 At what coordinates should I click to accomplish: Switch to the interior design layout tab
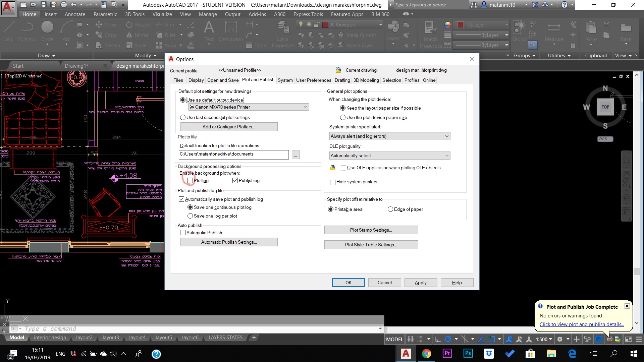tap(50, 337)
